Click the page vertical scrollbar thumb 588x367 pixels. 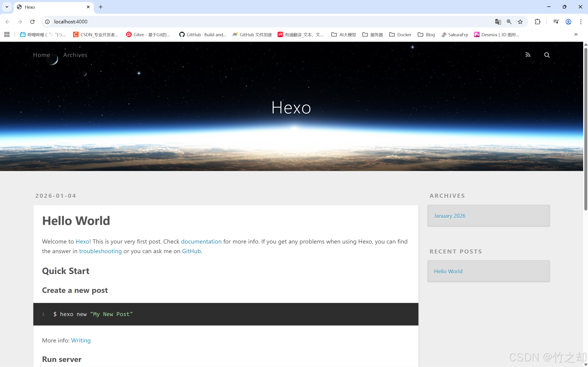pos(585,129)
